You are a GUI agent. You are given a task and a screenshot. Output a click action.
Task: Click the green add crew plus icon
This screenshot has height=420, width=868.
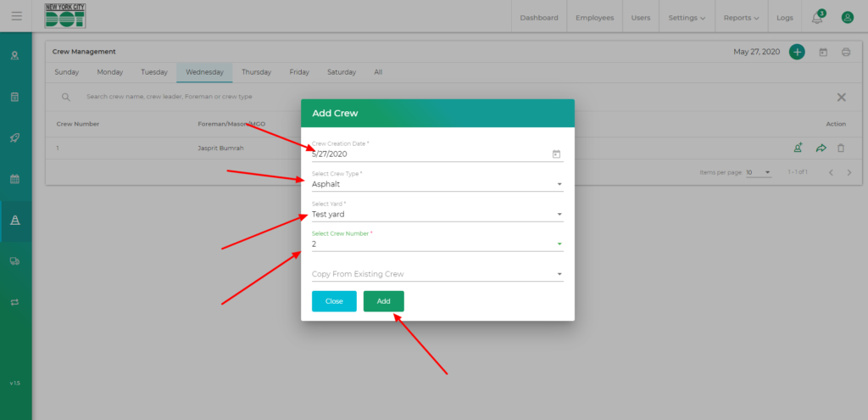click(797, 52)
